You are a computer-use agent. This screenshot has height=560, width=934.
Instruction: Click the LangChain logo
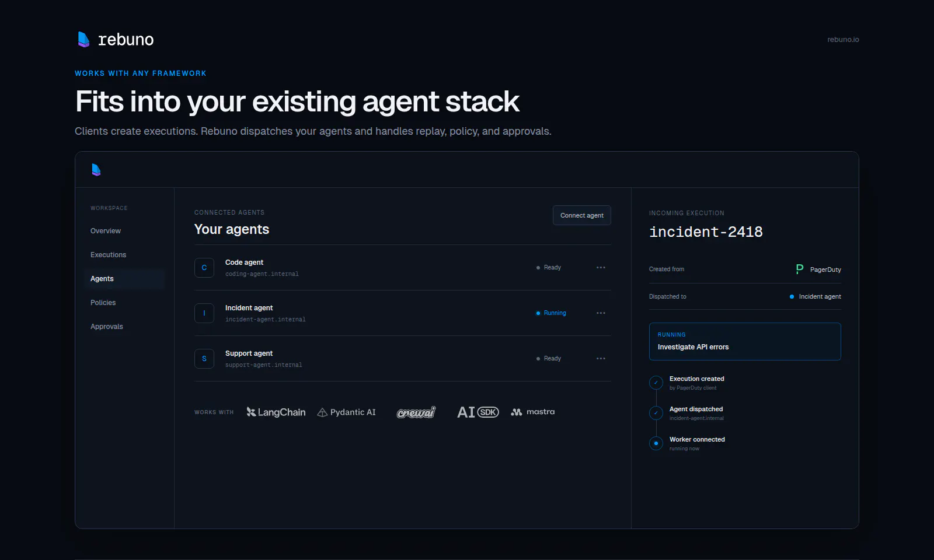[x=276, y=412]
